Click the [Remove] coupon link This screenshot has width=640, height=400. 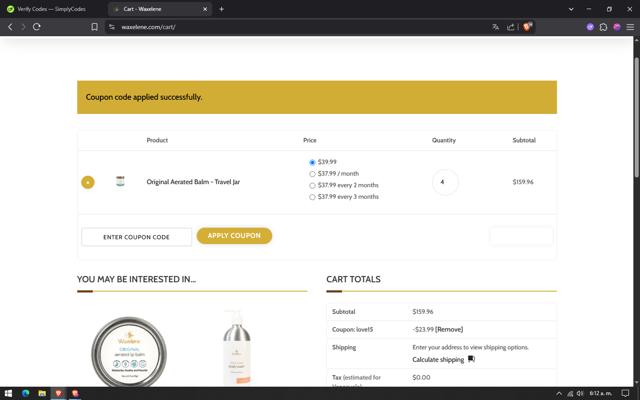click(x=449, y=329)
